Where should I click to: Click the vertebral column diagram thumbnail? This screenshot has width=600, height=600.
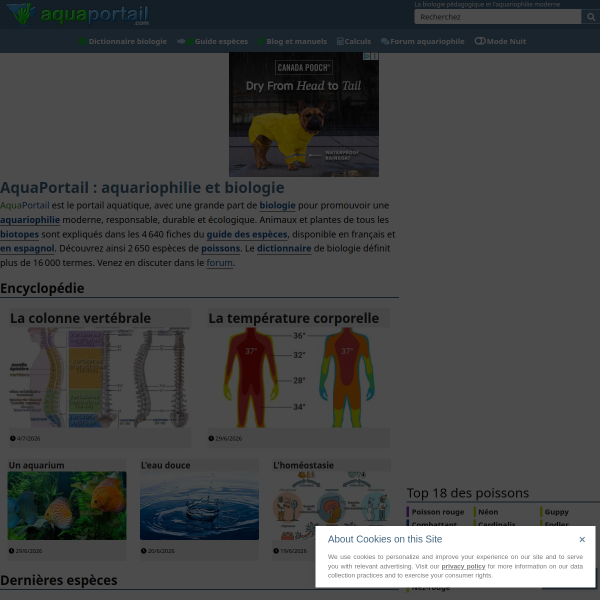click(x=100, y=377)
